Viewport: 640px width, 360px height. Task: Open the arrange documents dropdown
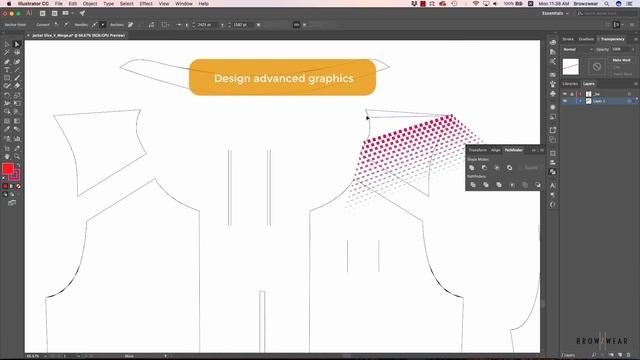67,13
